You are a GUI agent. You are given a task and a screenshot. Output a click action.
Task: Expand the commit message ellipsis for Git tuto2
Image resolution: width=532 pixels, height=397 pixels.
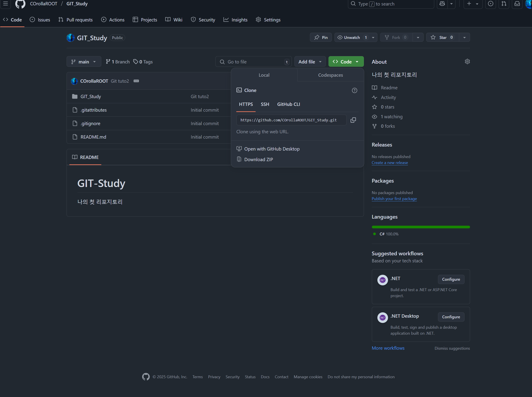click(136, 81)
